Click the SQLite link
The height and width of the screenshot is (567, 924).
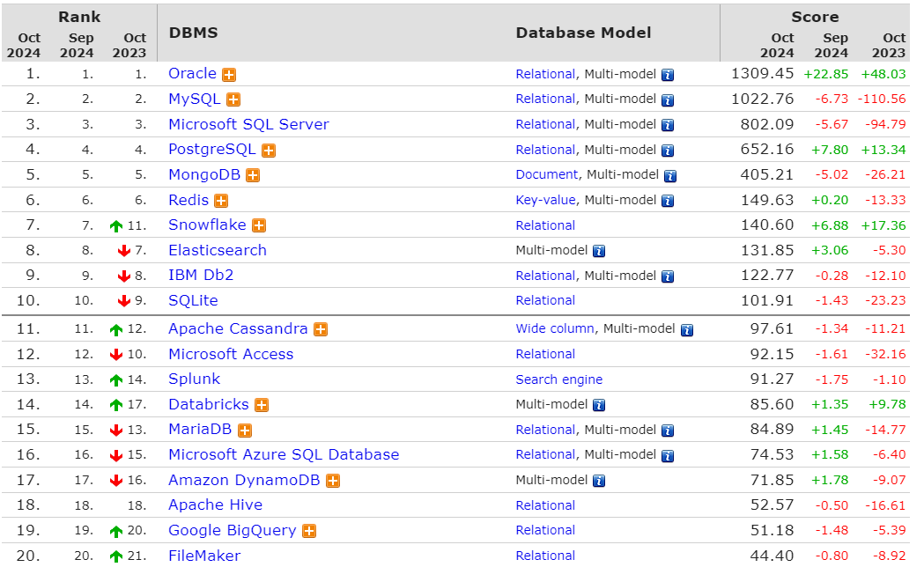(193, 301)
